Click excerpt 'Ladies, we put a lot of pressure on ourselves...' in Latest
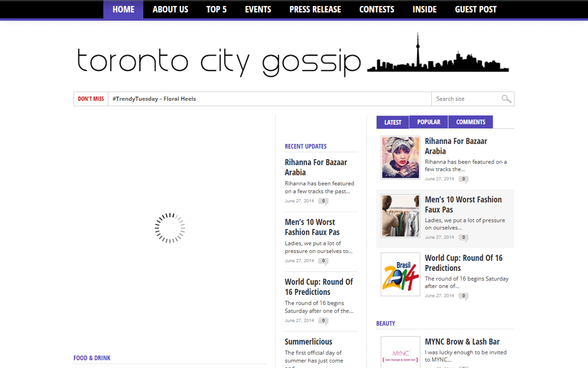Screen dimensions: 588x368 pos(465,224)
